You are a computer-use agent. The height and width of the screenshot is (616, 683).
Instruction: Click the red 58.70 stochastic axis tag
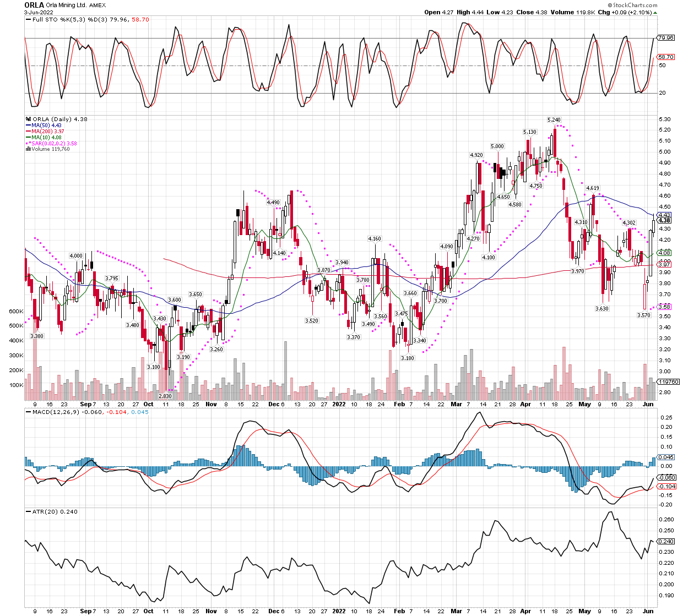666,57
